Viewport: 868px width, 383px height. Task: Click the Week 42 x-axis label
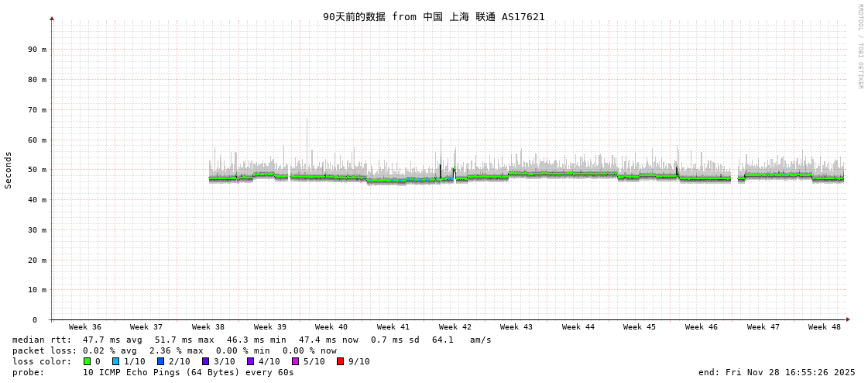coord(455,327)
